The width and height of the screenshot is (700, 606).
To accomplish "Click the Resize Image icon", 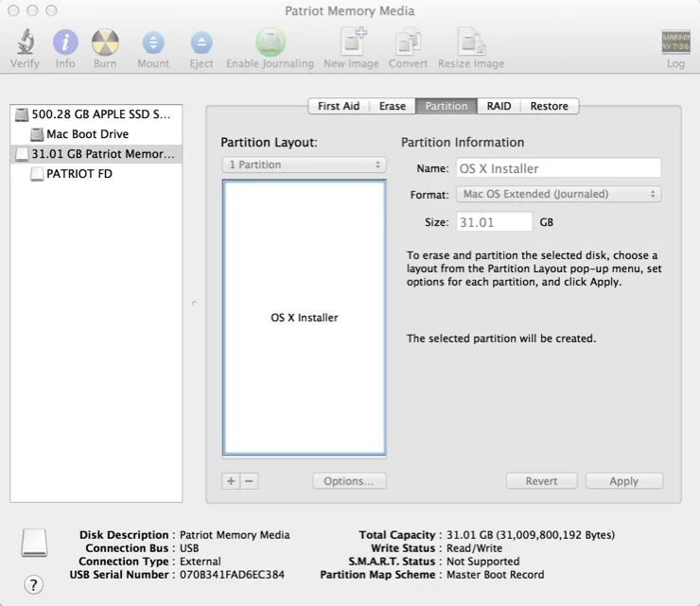I will pos(471,42).
